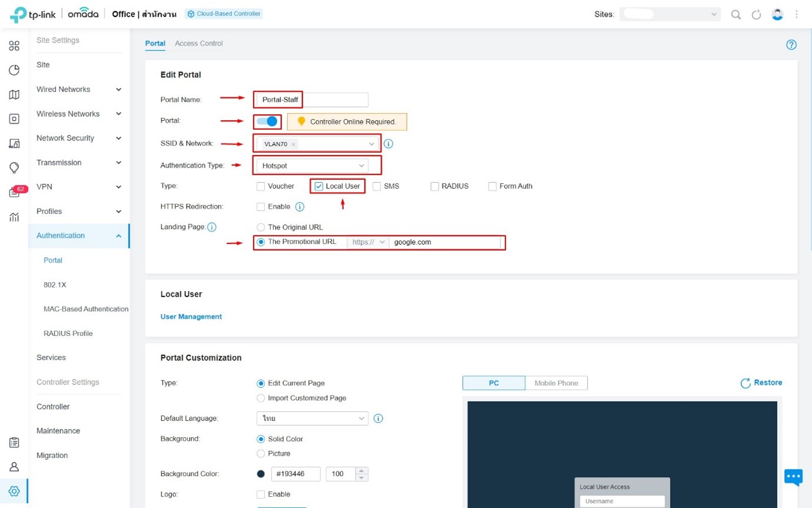Image resolution: width=812 pixels, height=508 pixels.
Task: Expand Transmission menu
Action: [x=79, y=163]
